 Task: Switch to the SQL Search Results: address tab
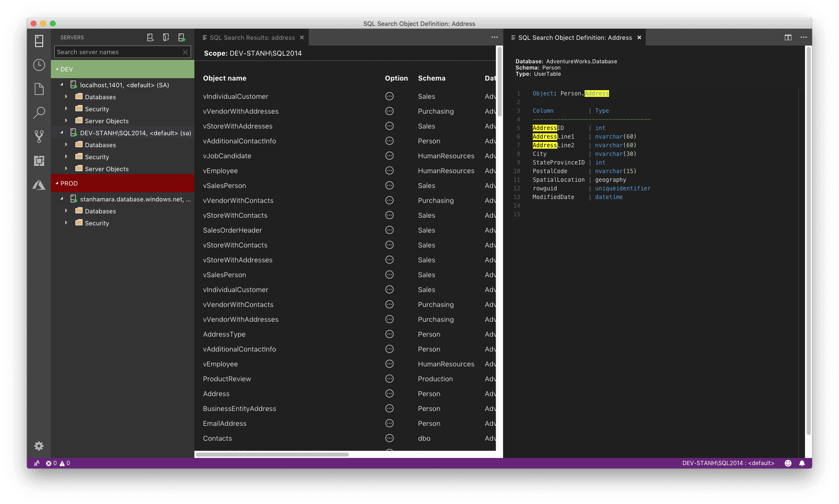[x=253, y=37]
